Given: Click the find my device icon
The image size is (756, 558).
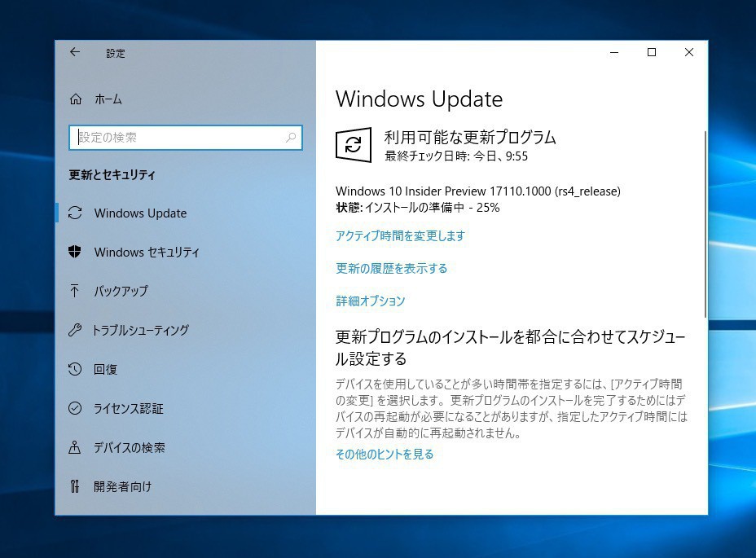Looking at the screenshot, I should point(75,447).
